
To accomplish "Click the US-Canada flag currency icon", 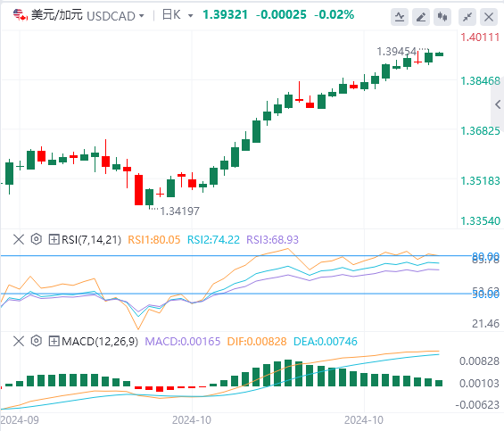I will point(21,15).
